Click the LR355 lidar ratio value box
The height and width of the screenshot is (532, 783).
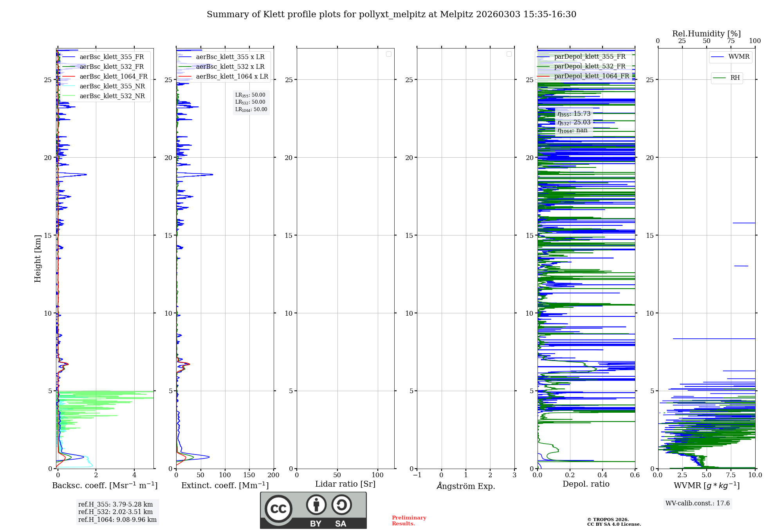pyautogui.click(x=251, y=95)
